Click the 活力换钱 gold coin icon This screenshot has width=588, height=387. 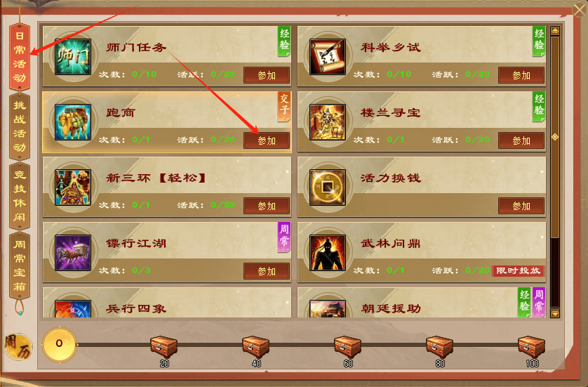click(x=328, y=188)
